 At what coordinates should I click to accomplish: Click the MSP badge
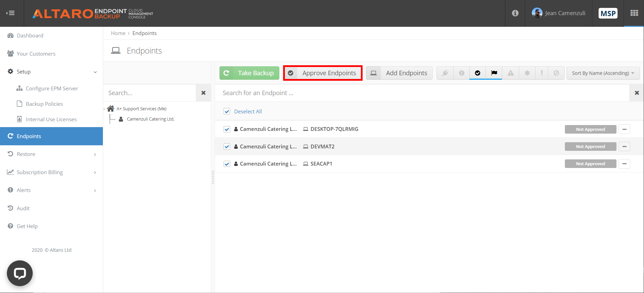608,13
